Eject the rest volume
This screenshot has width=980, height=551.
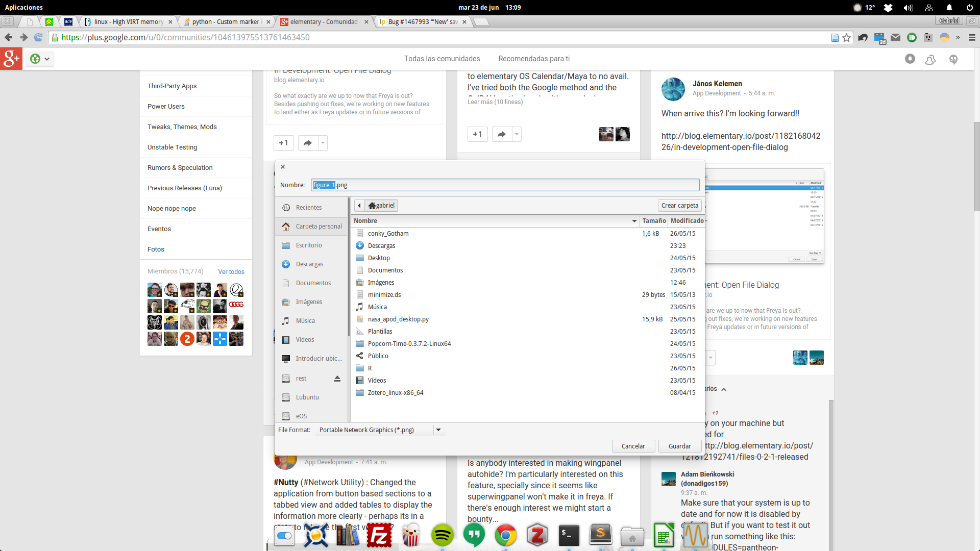tap(337, 378)
